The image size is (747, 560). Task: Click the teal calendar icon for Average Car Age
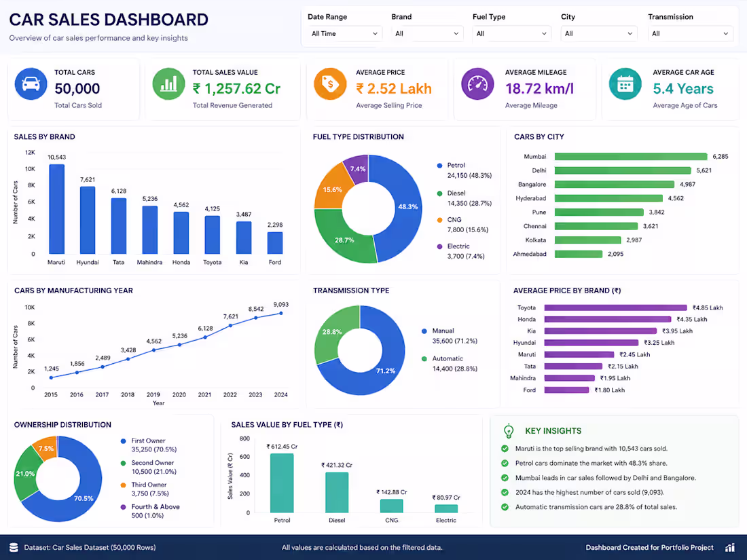coord(625,83)
